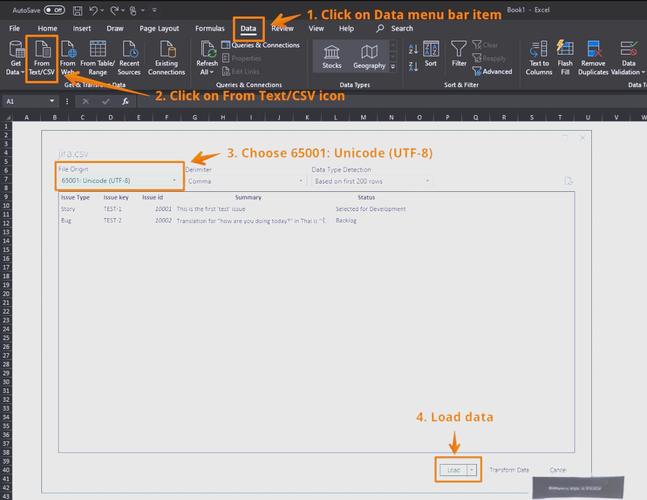Select column D header

tap(110, 118)
